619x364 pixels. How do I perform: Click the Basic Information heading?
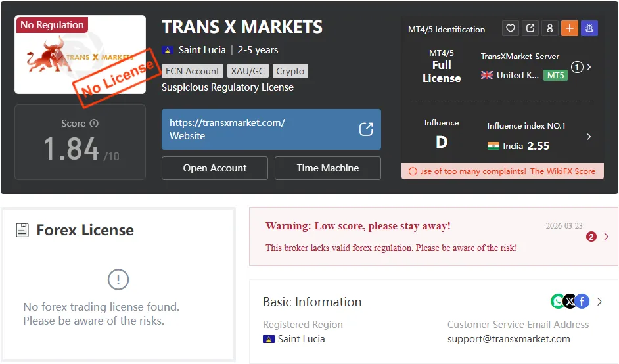(312, 302)
